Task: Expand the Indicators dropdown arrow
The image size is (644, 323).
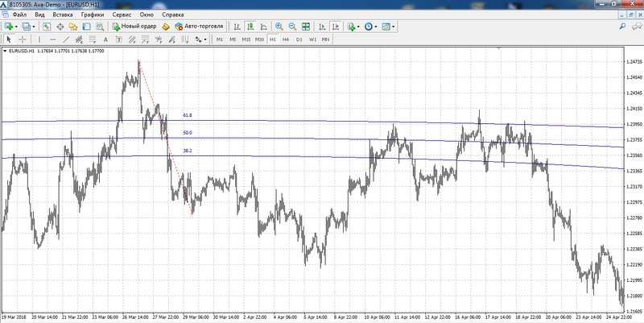Action: (358, 27)
